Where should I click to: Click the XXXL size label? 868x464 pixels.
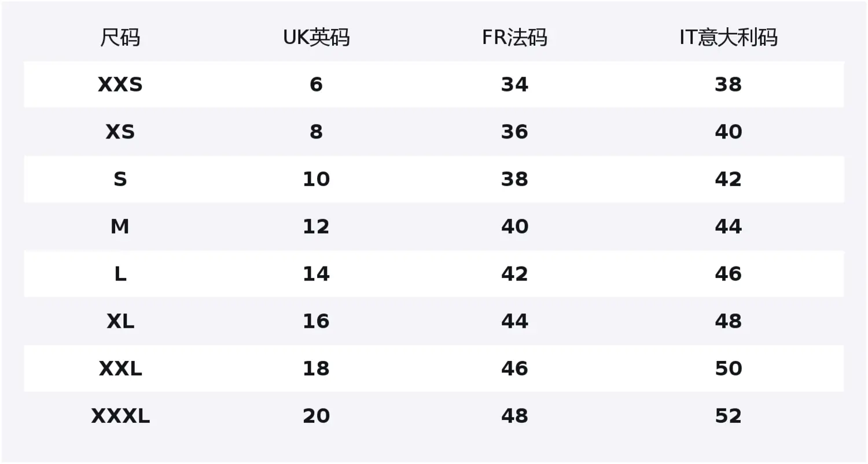pyautogui.click(x=120, y=416)
